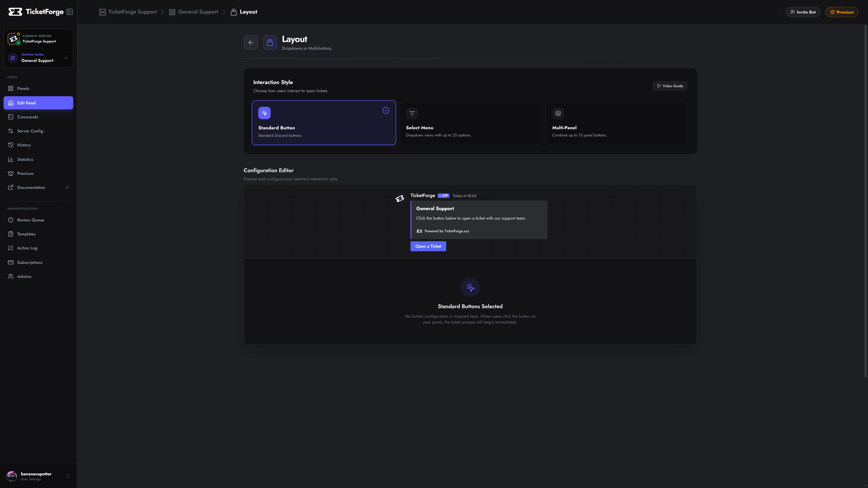Open Action Log in Administration
This screenshot has width=868, height=488.
[x=38, y=248]
